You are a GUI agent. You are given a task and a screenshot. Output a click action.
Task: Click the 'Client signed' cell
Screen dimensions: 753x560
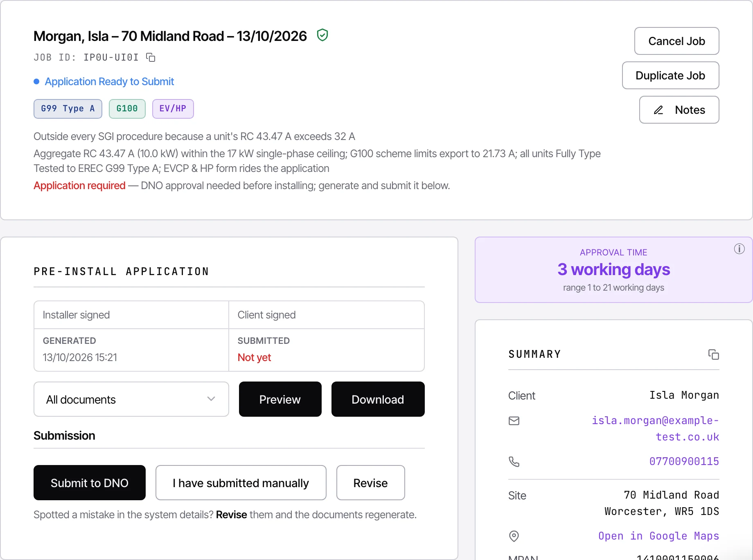[x=326, y=315]
